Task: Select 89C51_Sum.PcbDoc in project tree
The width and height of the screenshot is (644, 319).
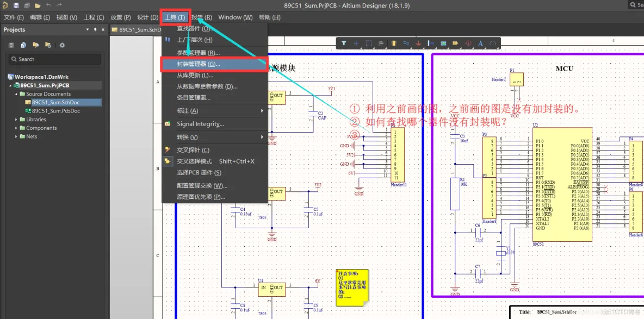Action: point(56,111)
